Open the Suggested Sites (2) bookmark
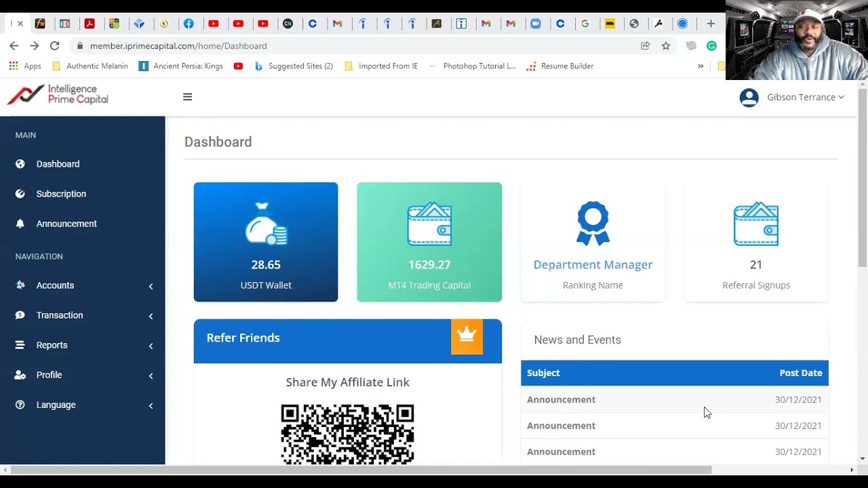 294,66
